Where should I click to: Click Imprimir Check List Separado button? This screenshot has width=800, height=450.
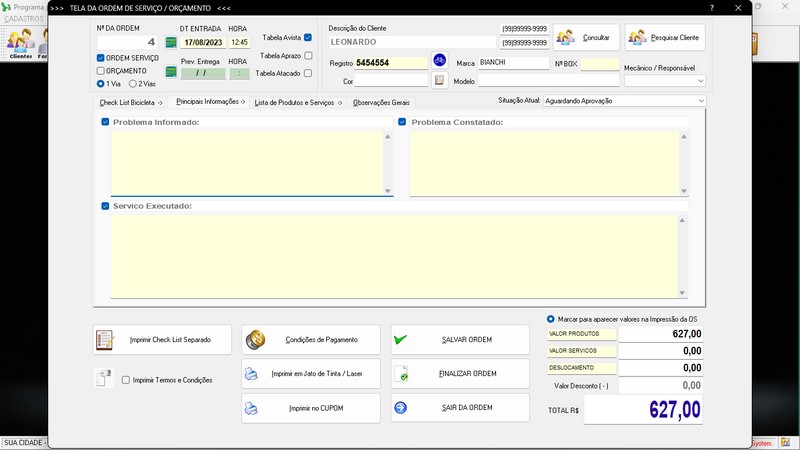click(x=162, y=340)
